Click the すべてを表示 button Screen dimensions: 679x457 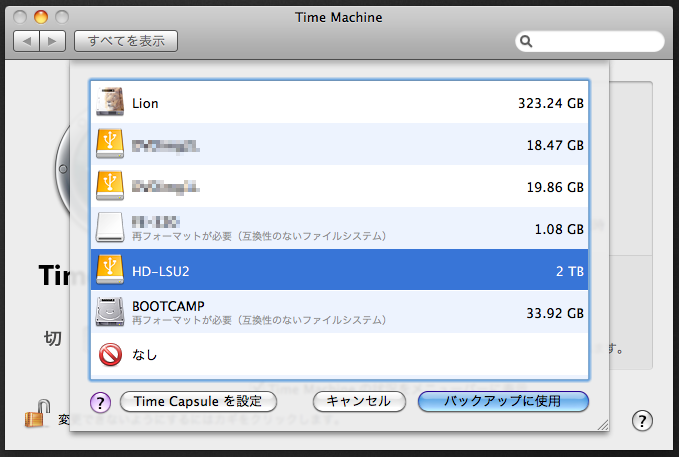(126, 41)
